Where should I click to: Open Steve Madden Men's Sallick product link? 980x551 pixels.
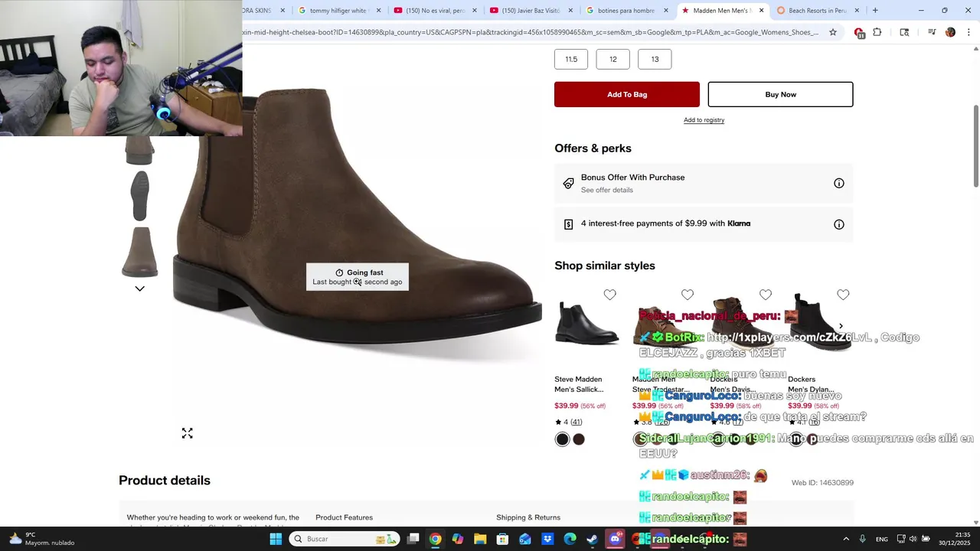pyautogui.click(x=579, y=384)
